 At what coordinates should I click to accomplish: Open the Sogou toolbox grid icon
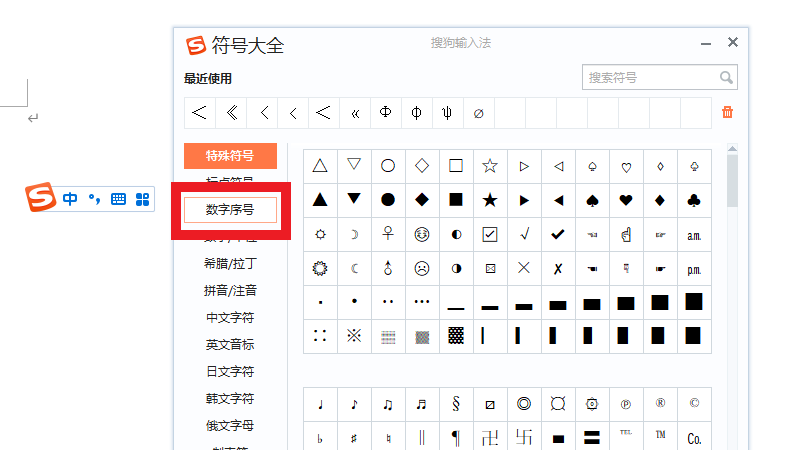point(142,199)
